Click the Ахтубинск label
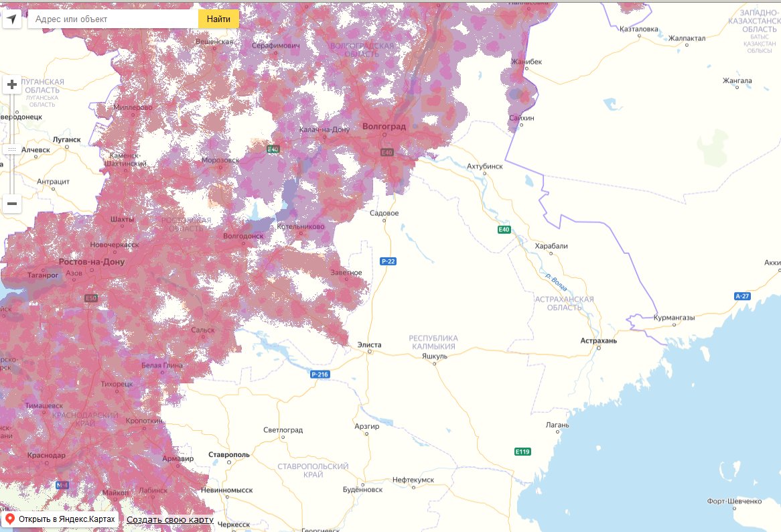 [485, 166]
